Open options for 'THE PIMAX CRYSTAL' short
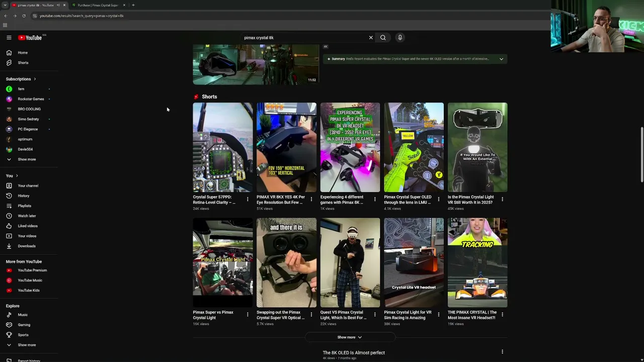Image resolution: width=644 pixels, height=362 pixels. point(502,314)
